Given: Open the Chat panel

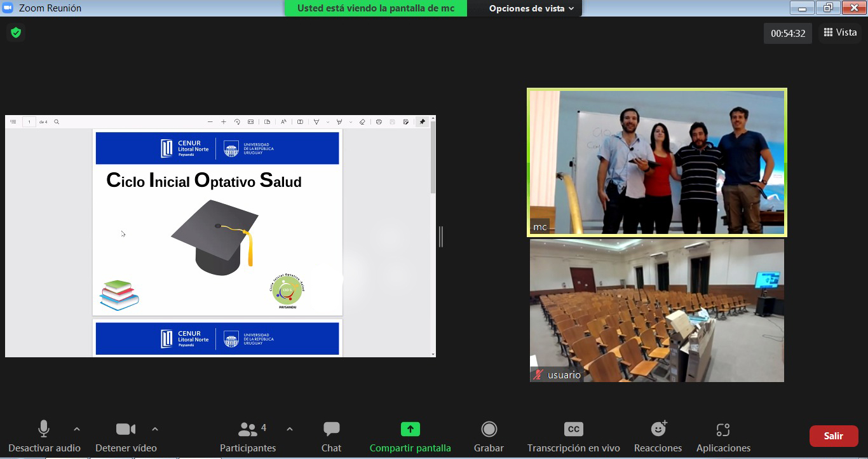Looking at the screenshot, I should click(331, 436).
